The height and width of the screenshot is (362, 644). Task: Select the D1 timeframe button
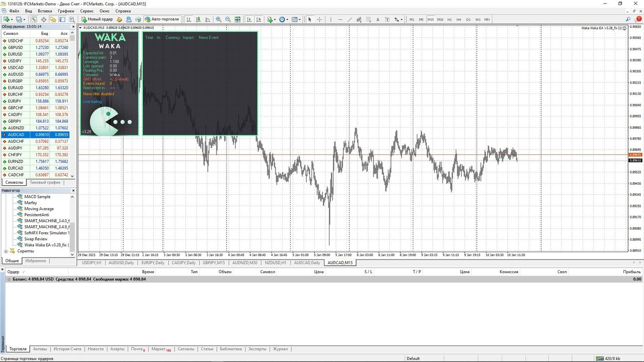click(468, 19)
